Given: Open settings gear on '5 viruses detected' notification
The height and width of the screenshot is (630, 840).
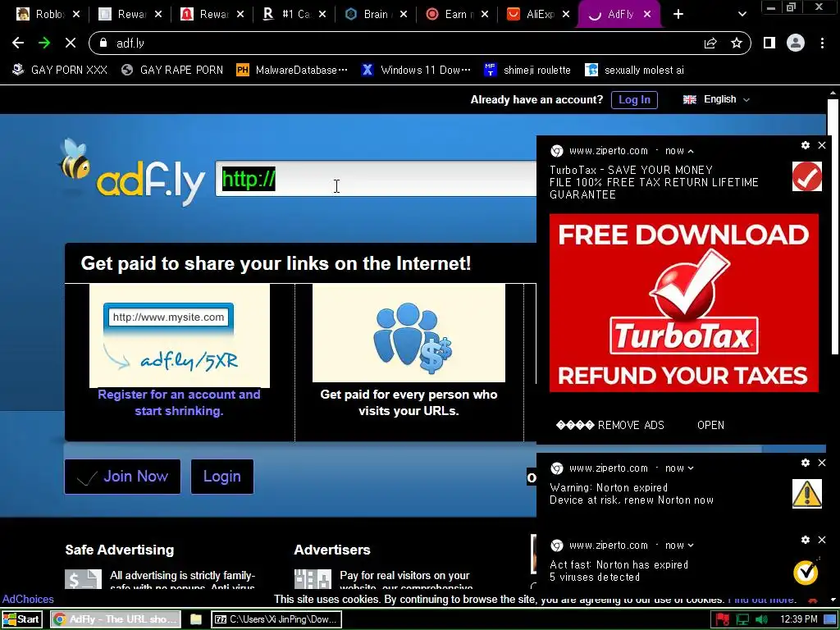Looking at the screenshot, I should pyautogui.click(x=806, y=540).
